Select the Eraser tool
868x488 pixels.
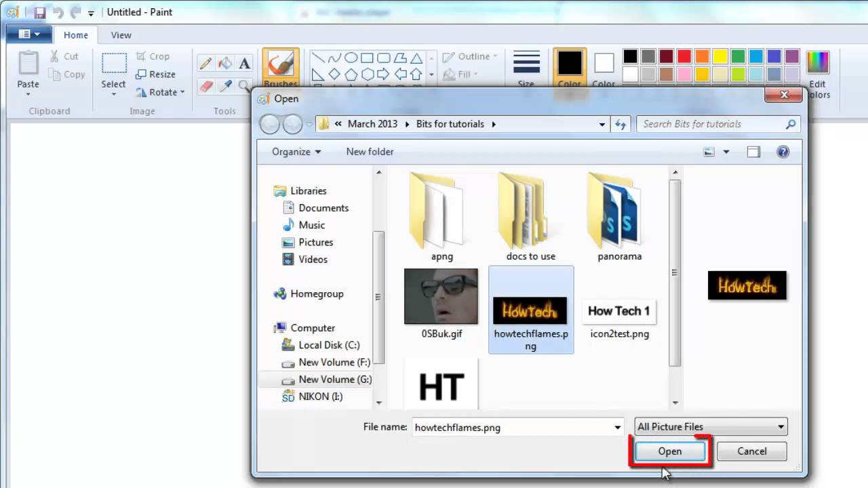(205, 87)
